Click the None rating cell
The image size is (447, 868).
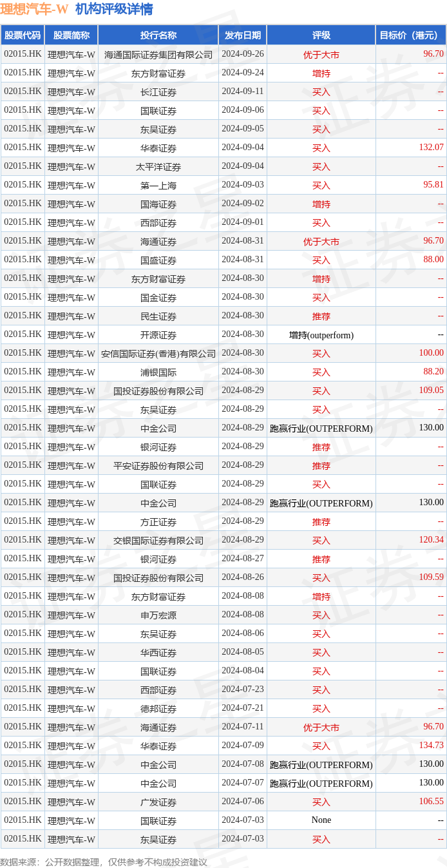point(321,820)
